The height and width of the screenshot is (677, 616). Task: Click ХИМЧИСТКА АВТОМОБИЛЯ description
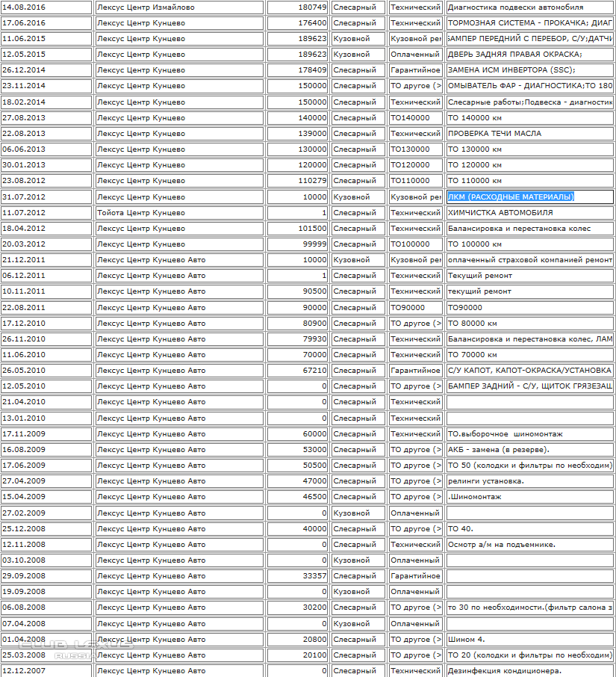point(529,212)
